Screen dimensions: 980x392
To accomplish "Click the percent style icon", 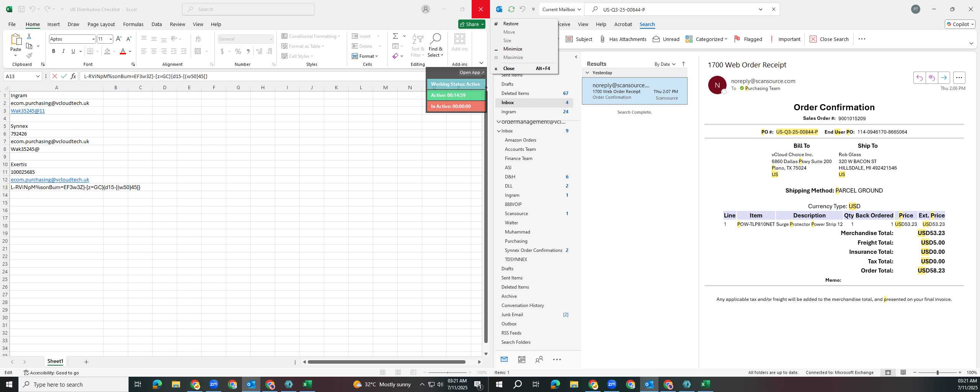I will (x=238, y=51).
